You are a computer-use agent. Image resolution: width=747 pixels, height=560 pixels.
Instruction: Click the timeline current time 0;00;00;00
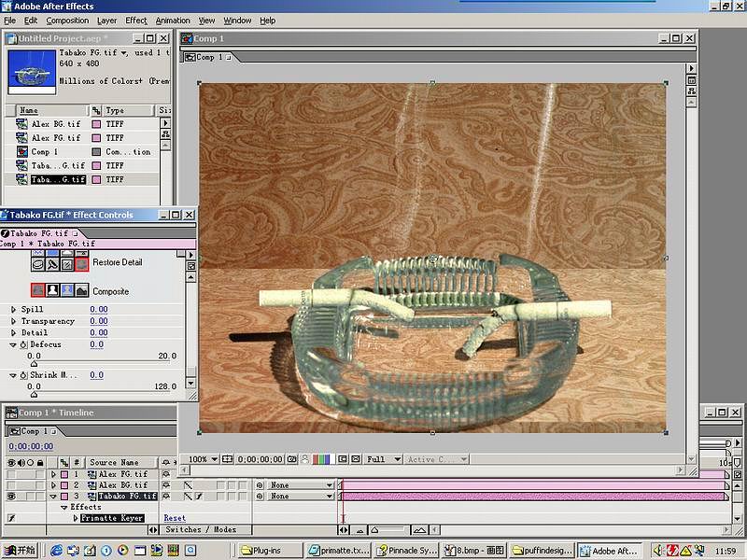[31, 447]
